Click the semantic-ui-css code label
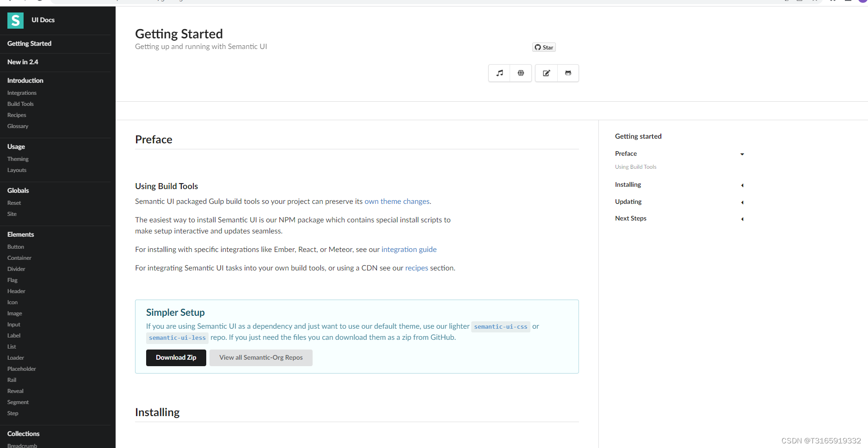Viewport: 868px width, 448px height. [x=501, y=326]
